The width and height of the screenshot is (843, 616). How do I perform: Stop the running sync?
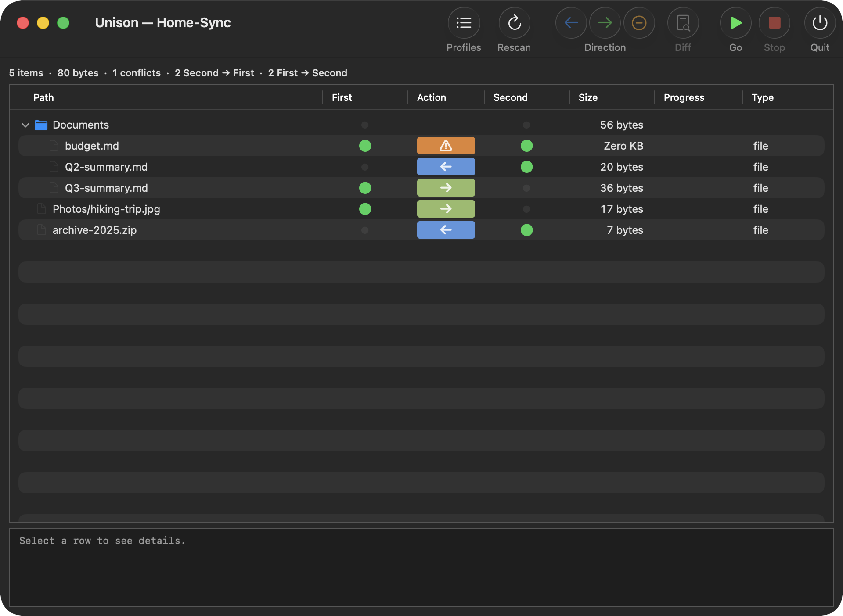[x=775, y=23]
